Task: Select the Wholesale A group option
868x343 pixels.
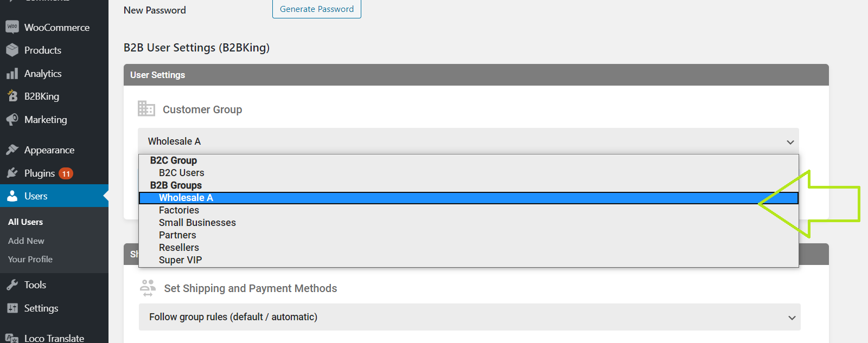Action: 186,197
